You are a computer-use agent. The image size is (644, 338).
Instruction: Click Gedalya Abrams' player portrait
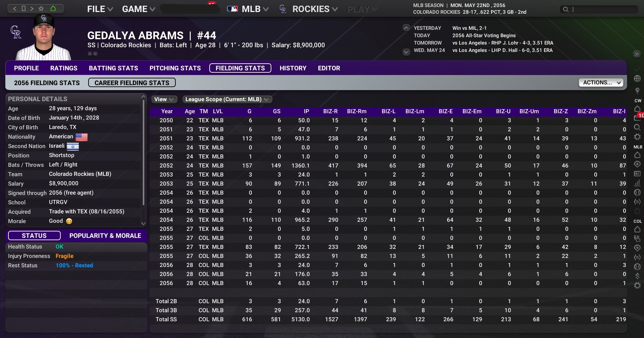tap(44, 38)
